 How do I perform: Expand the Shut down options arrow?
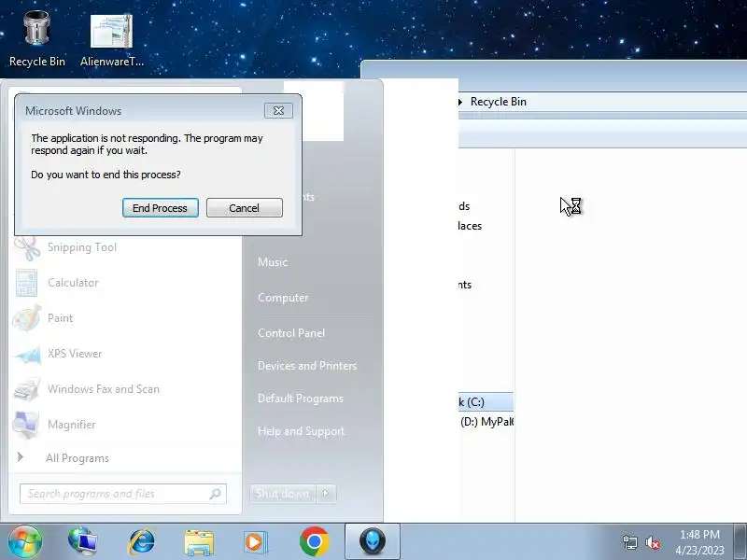tap(326, 494)
